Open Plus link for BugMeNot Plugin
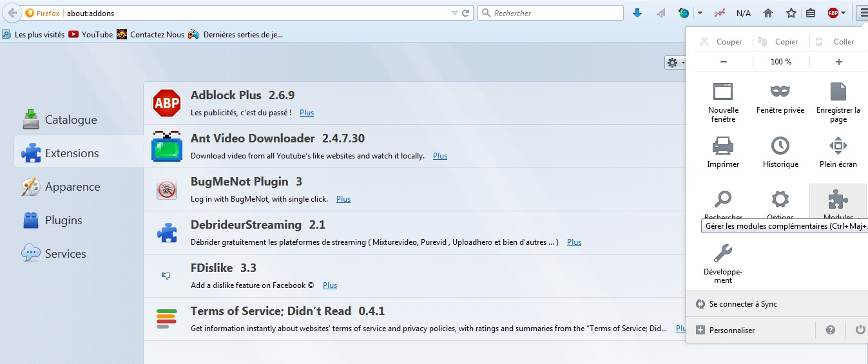Image resolution: width=868 pixels, height=364 pixels. click(x=343, y=199)
